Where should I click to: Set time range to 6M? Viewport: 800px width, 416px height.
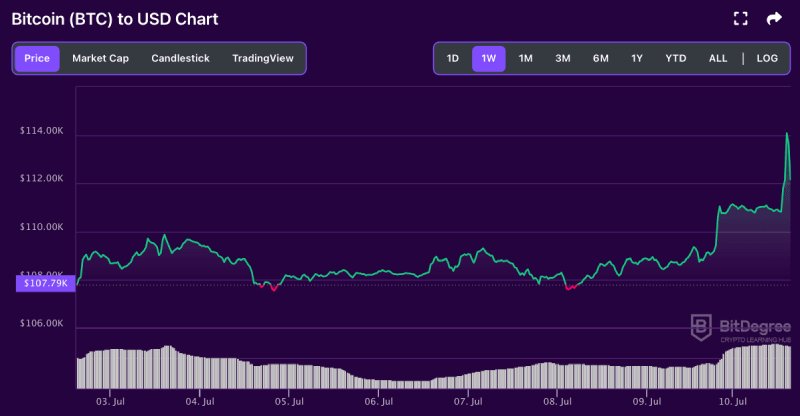tap(601, 58)
